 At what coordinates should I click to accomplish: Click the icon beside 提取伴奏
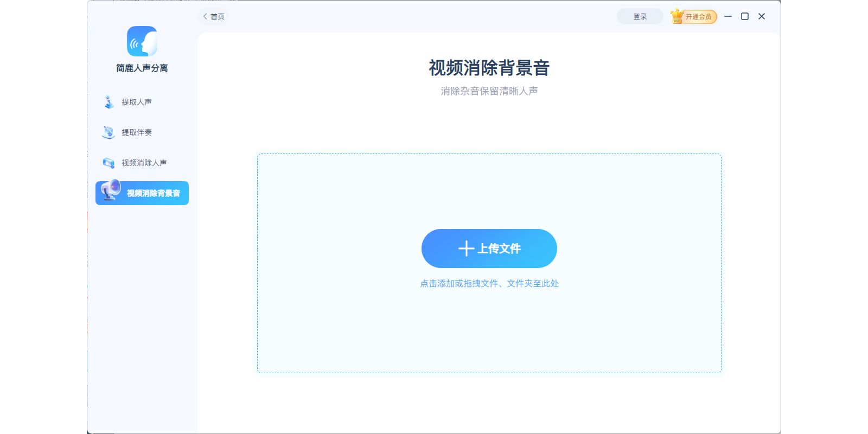[108, 132]
